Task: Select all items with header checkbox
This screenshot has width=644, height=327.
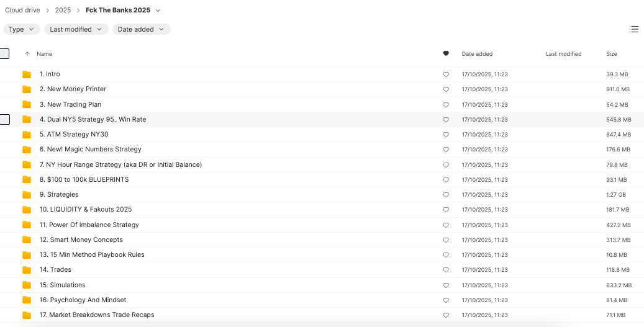Action: coord(4,54)
